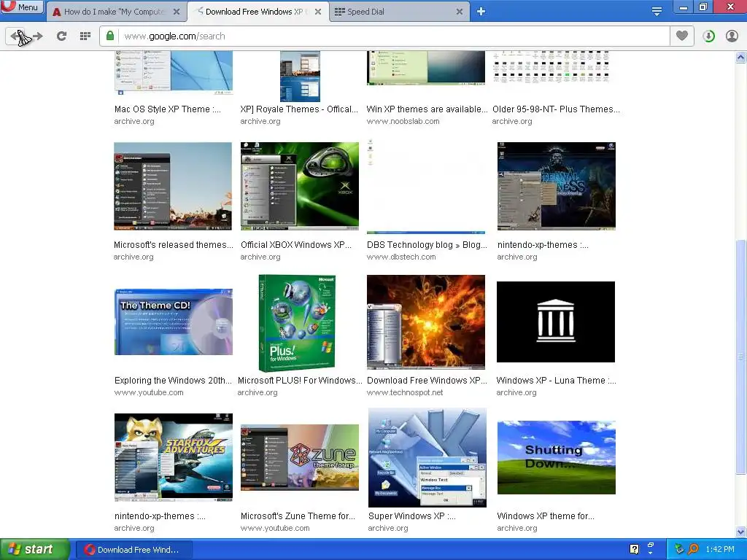The height and width of the screenshot is (560, 747).
Task: Close the 'Download Free Windows XP' tab
Action: [318, 12]
